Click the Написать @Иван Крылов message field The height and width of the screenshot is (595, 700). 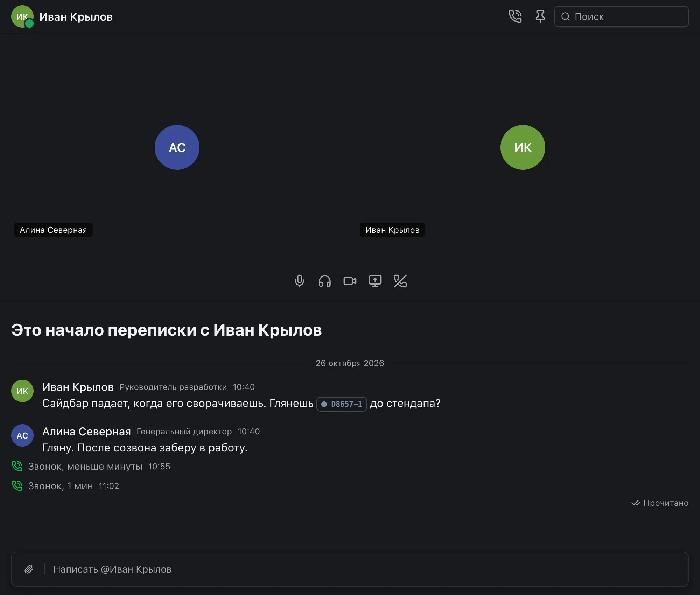point(350,569)
